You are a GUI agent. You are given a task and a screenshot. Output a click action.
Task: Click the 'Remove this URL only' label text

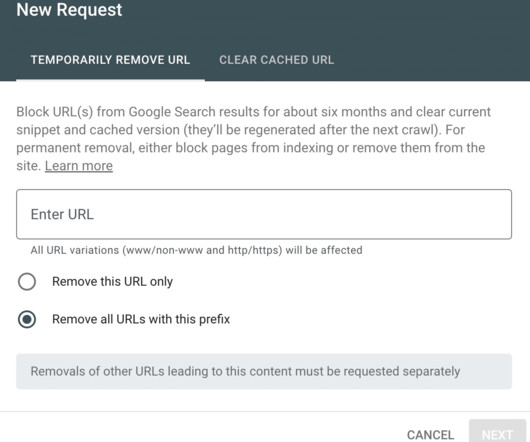point(112,281)
